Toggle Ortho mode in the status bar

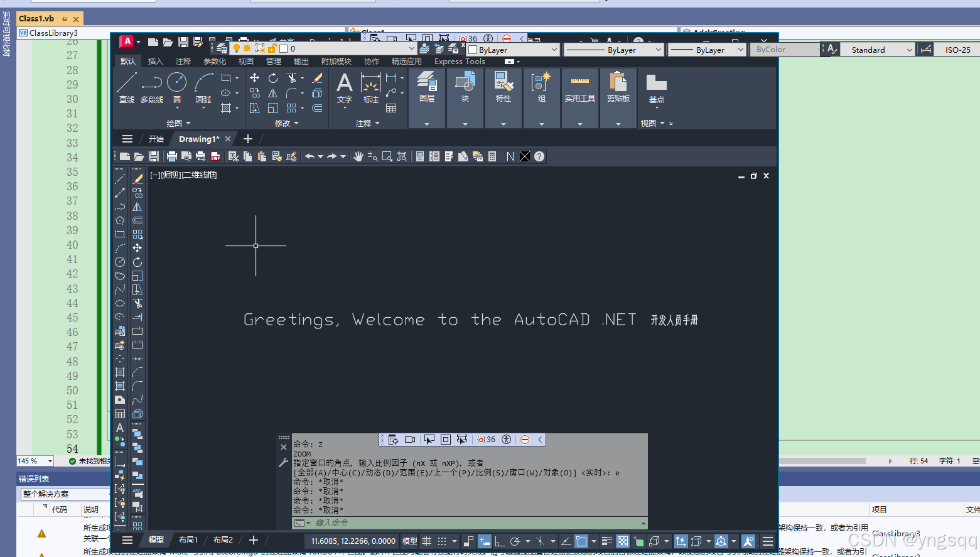tap(500, 541)
